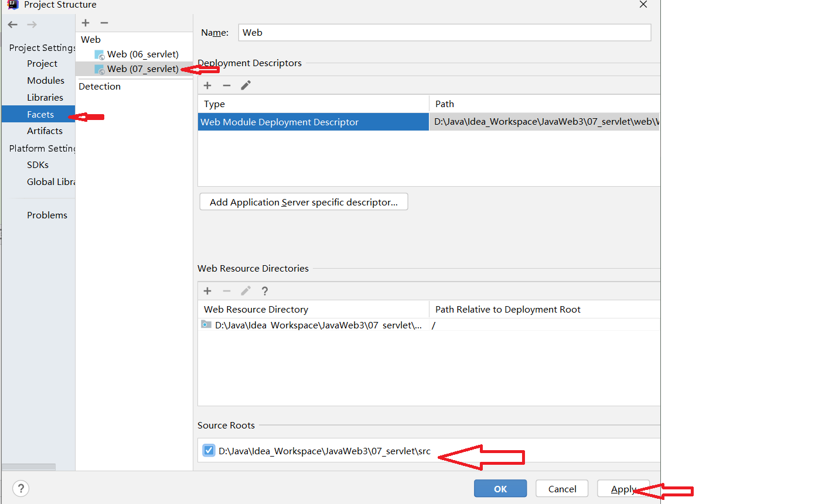Screen dimensions: 832x504
Task: Click the sidebar horizontal scrollbar
Action: coord(29,467)
